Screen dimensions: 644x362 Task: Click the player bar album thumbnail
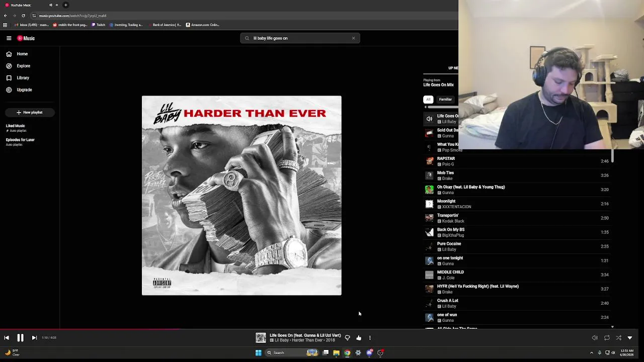point(261,338)
